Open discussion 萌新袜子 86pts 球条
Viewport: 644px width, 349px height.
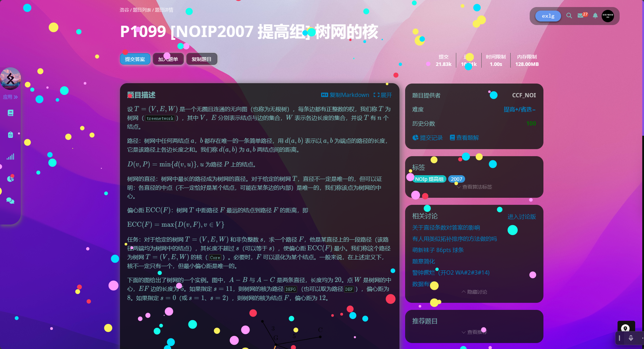(x=438, y=250)
